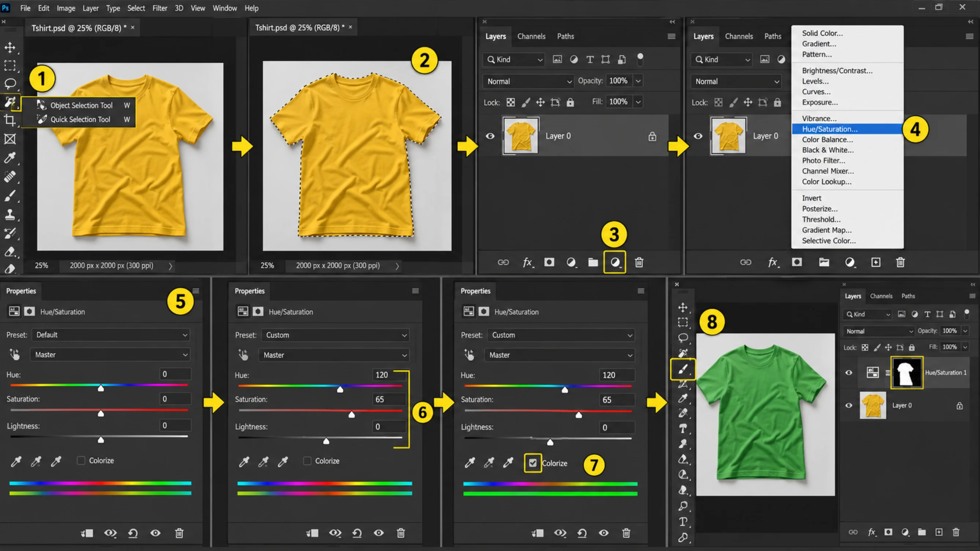Viewport: 980px width, 551px height.
Task: Open the Master dropdown in the Preset Default panel
Action: 111,354
